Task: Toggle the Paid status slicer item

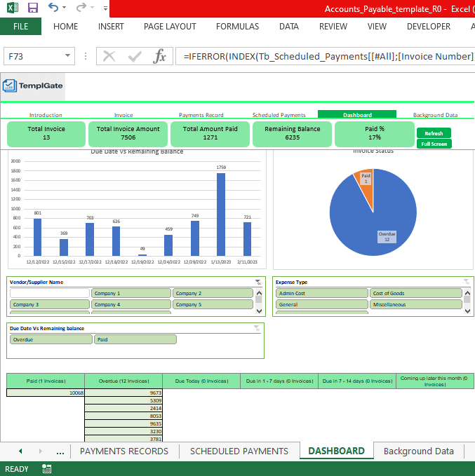Action: tap(135, 339)
